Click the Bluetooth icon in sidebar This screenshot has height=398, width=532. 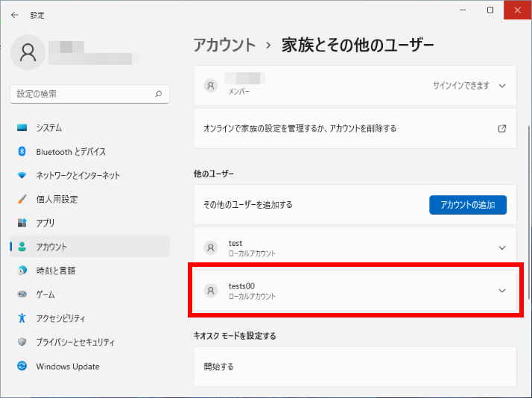tap(22, 151)
